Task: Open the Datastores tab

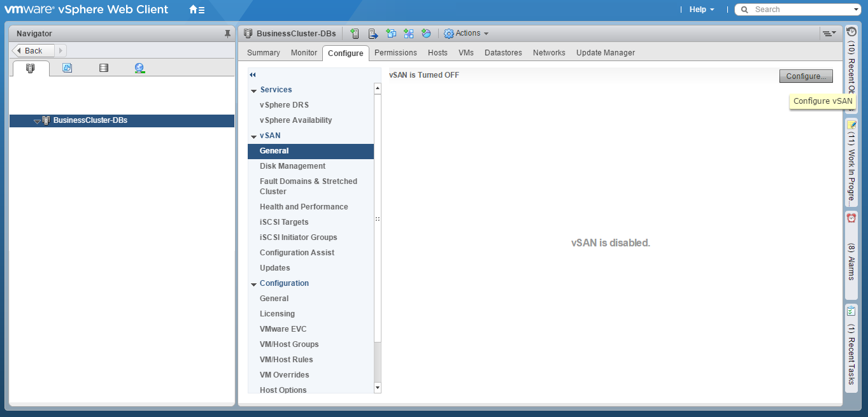Action: (x=503, y=53)
